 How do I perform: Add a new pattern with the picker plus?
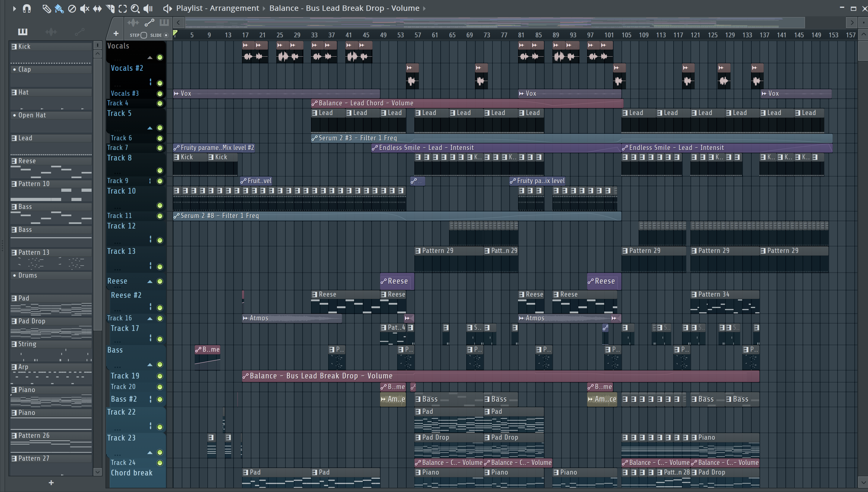coord(51,483)
